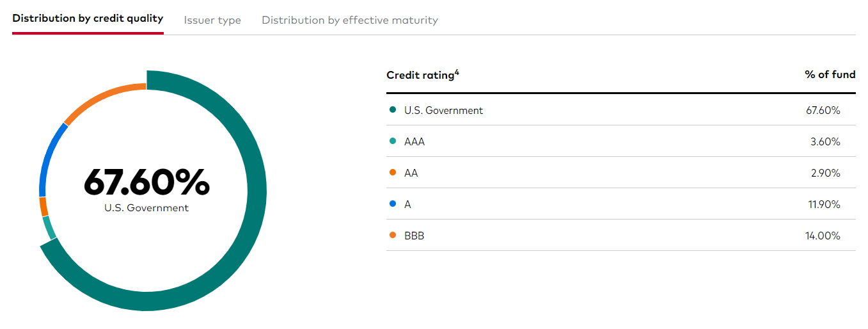Click the Credit rating column header
The image size is (868, 329).
coord(420,76)
